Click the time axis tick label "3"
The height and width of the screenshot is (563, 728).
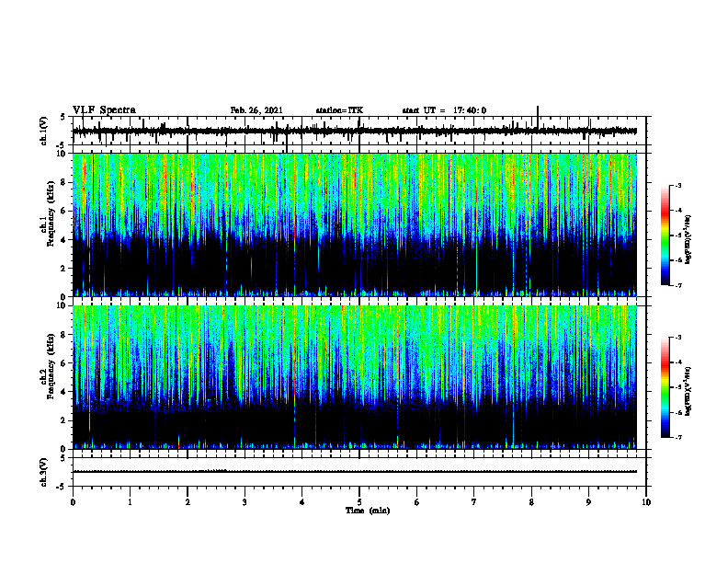click(x=245, y=502)
